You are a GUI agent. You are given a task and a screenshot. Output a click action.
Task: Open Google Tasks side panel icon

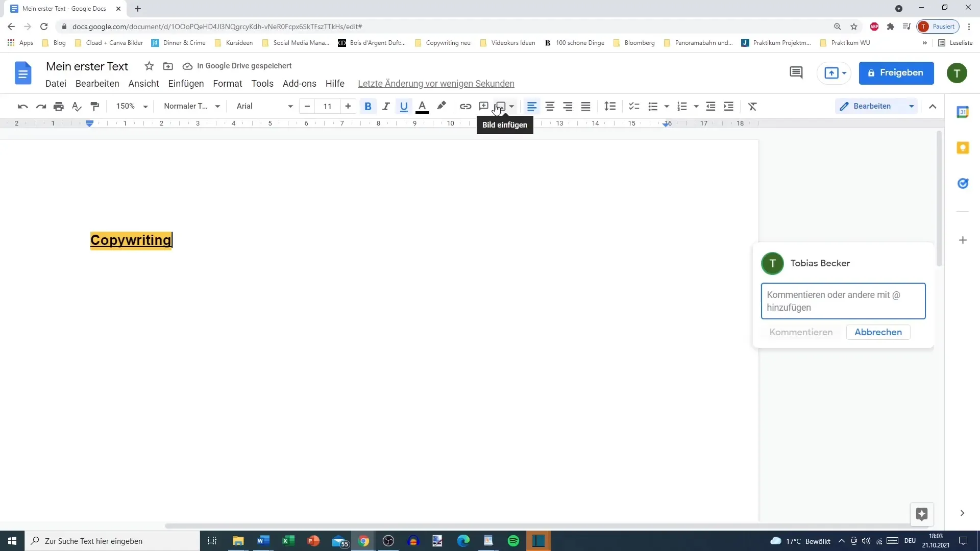point(963,184)
